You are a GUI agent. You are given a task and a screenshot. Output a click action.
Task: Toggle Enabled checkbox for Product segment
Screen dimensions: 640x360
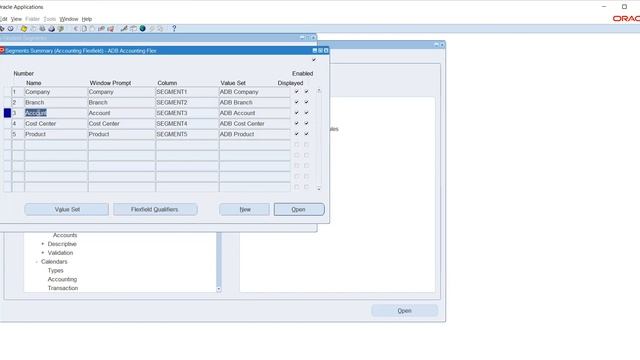307,134
